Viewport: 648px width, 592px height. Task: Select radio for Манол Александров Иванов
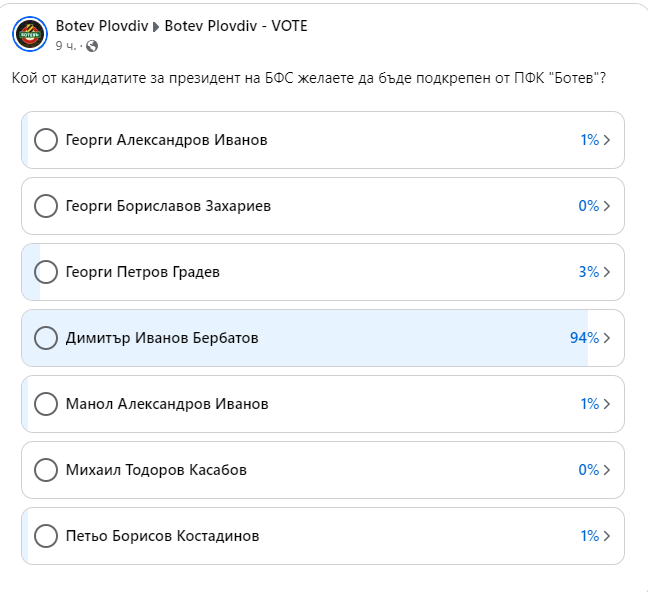[46, 404]
